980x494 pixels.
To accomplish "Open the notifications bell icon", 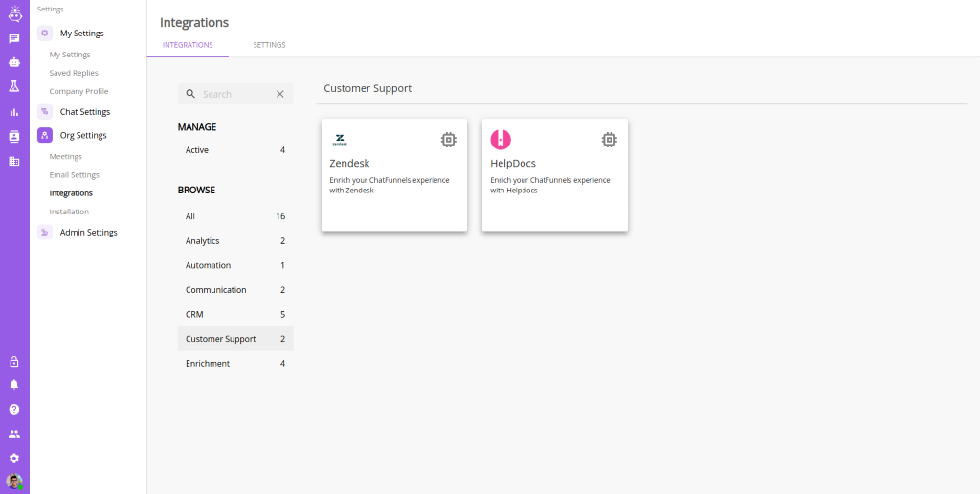I will (14, 385).
